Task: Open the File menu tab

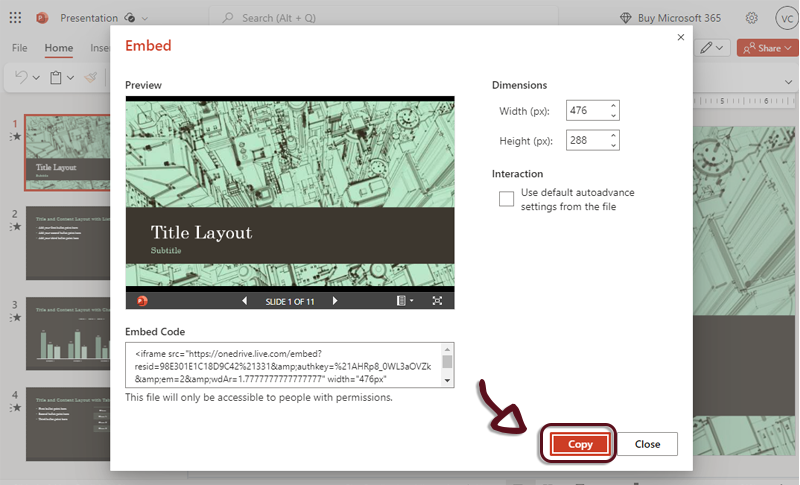Action: [20, 48]
